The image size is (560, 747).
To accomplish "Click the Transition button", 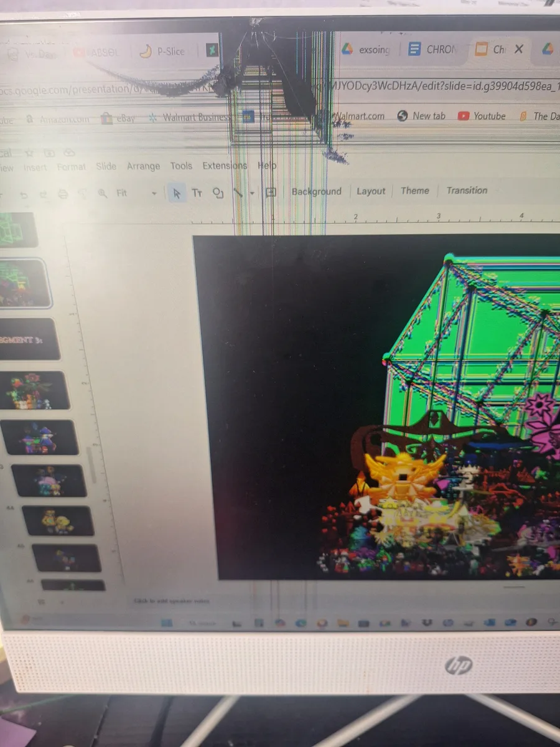I will click(467, 190).
